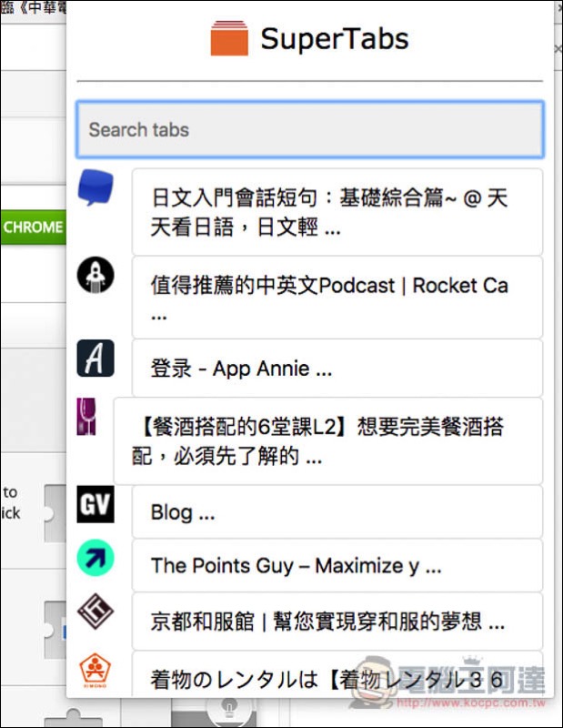
Task: Select the Blog tab entry
Action: 337,512
